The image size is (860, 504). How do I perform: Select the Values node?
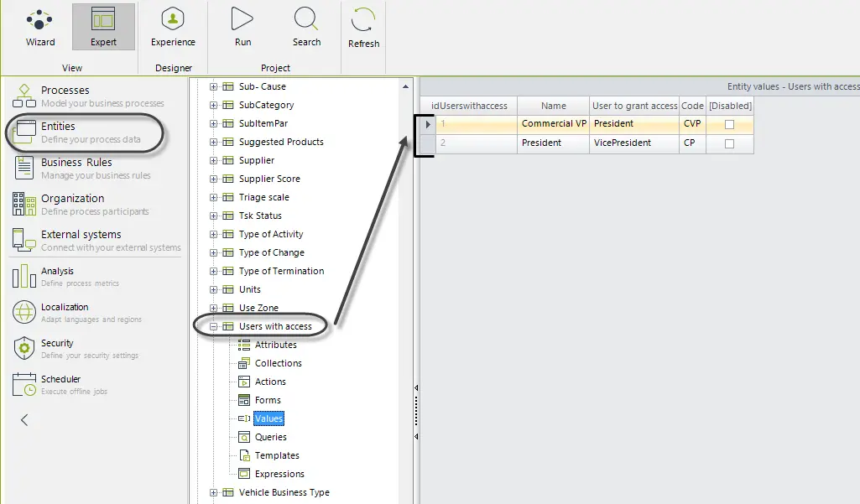coord(268,418)
